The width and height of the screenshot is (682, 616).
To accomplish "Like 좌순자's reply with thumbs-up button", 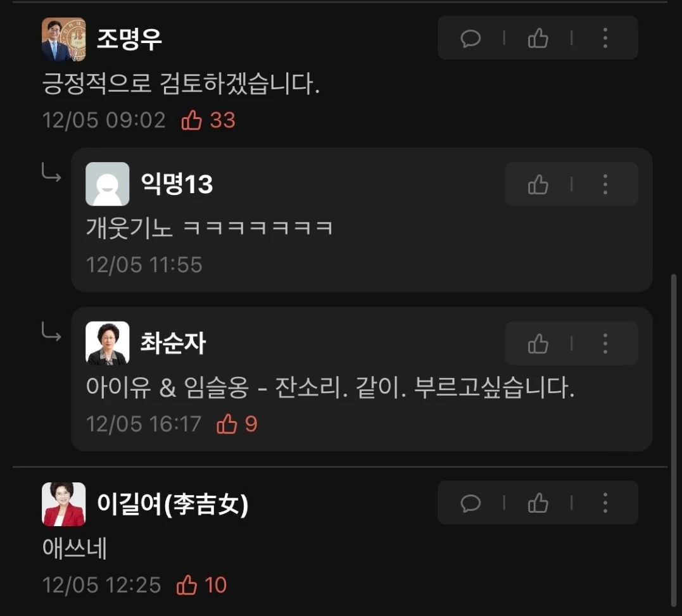I will tap(538, 344).
